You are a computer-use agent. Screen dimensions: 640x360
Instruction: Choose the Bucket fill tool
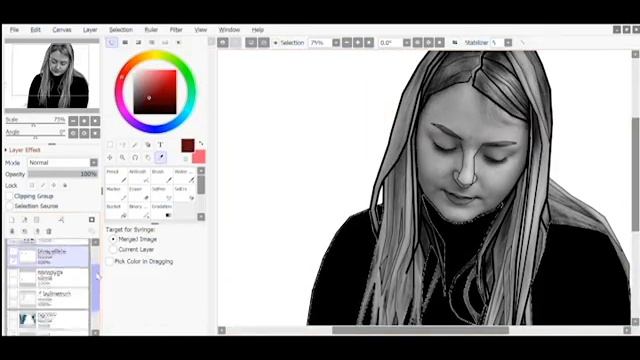click(x=116, y=211)
